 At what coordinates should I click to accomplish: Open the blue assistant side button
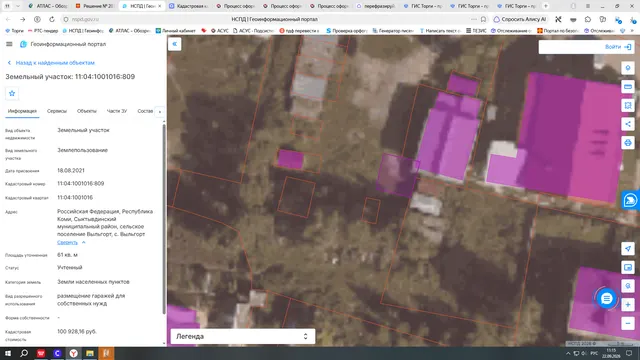pyautogui.click(x=630, y=200)
